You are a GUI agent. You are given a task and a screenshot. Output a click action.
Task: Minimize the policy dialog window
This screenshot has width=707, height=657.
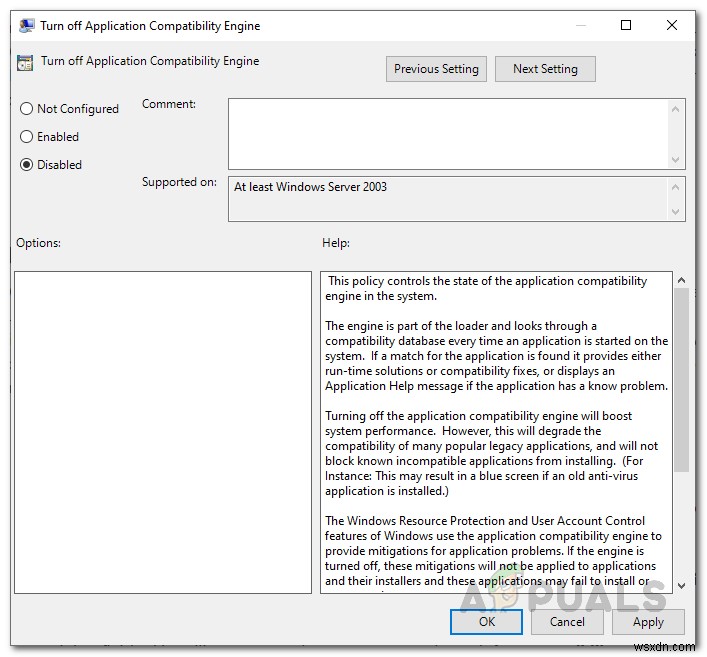click(x=581, y=25)
